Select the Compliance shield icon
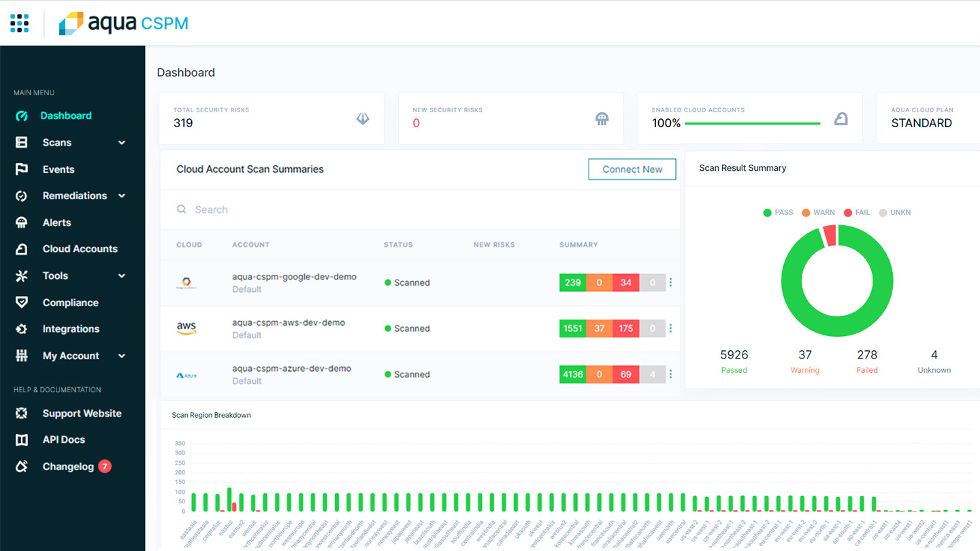This screenshot has width=980, height=551. click(22, 302)
